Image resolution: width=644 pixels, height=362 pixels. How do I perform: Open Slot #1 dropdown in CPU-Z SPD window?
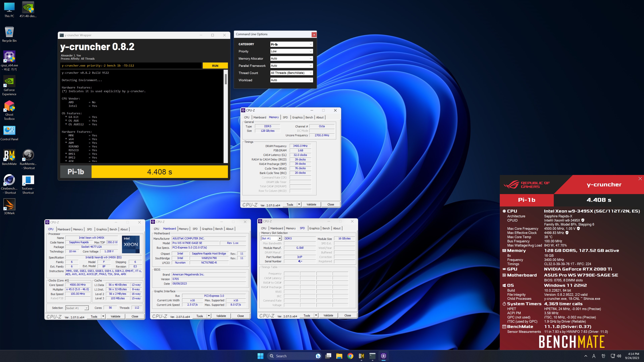(272, 238)
